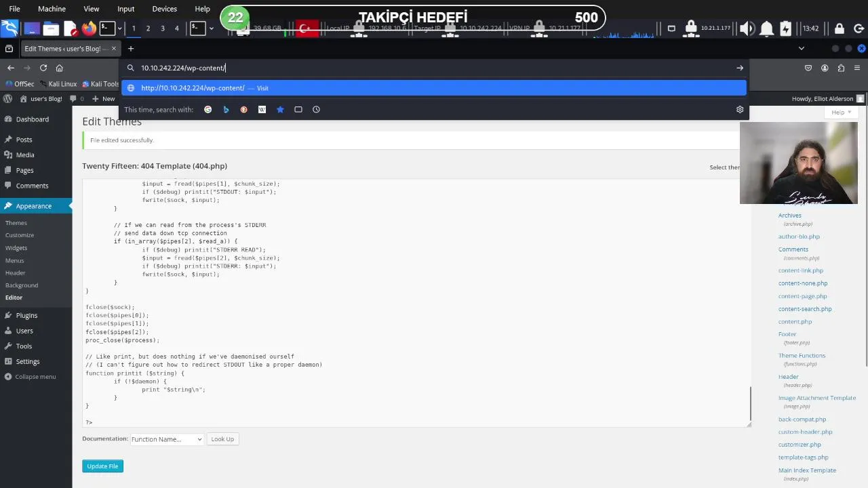Screen dimensions: 868x488
Task: Search this time with Bing
Action: (x=226, y=109)
